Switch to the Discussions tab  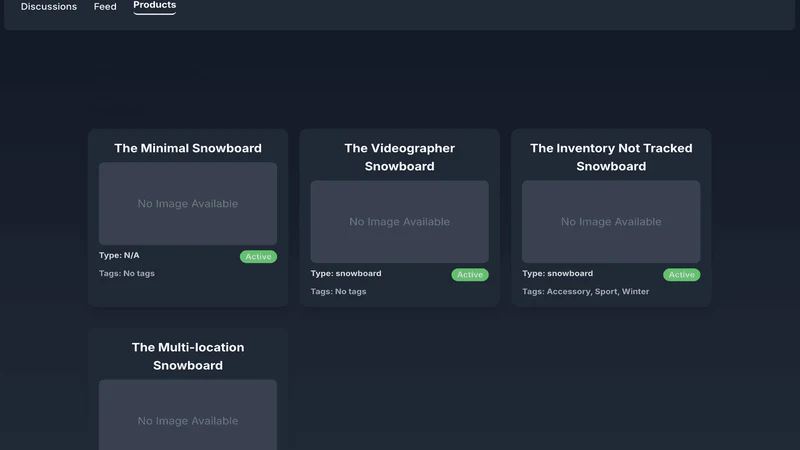point(48,7)
